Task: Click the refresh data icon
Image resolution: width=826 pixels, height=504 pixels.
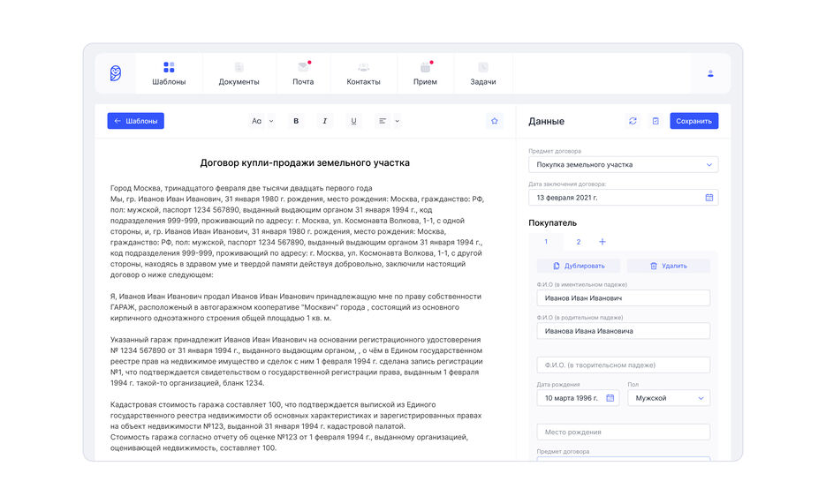Action: [633, 121]
